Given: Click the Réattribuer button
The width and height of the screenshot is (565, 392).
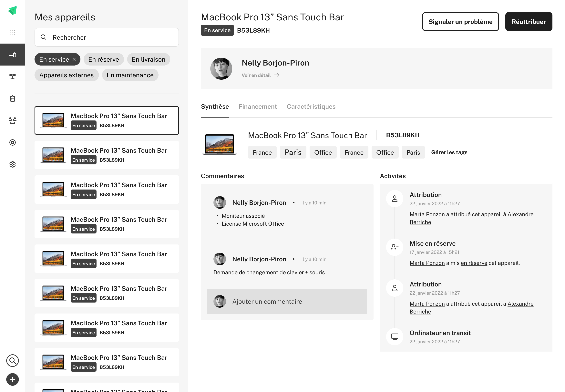Looking at the screenshot, I should pos(529,22).
